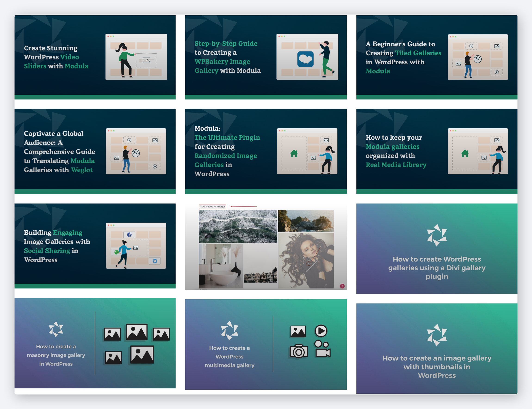532x409 pixels.
Task: Open the Beginner's Guide to Tiled Galleries thumbnail
Action: [437, 57]
